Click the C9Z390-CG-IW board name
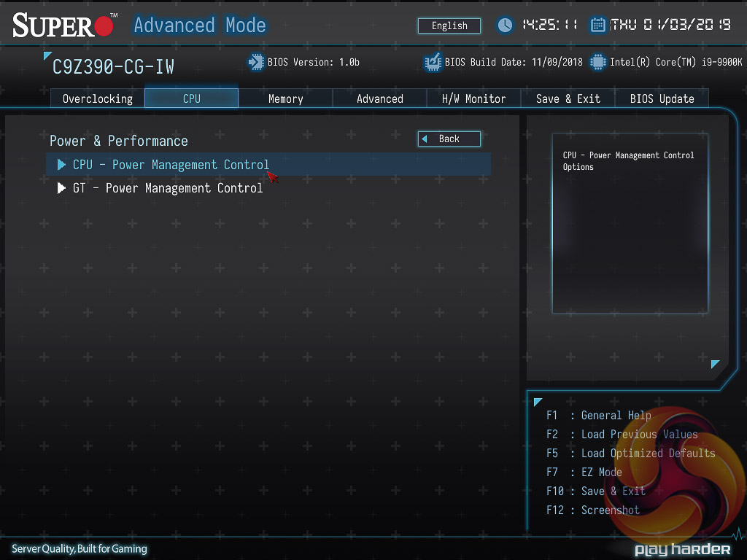The image size is (747, 560). click(113, 66)
